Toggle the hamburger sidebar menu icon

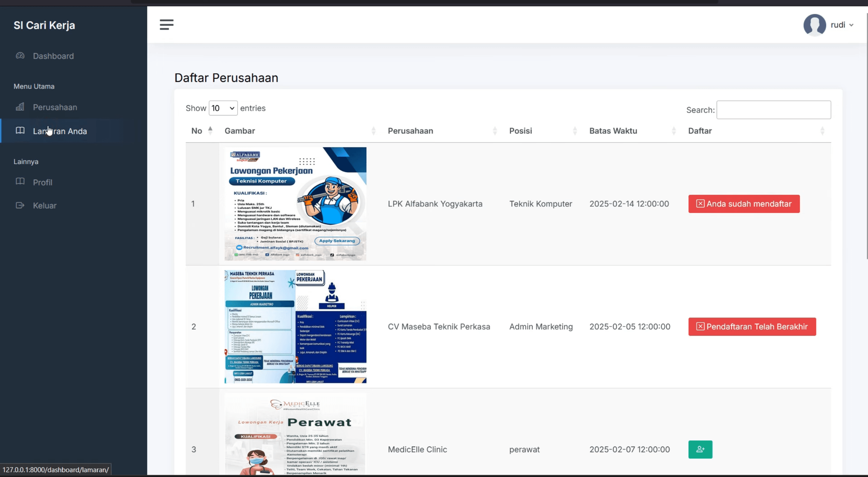click(x=166, y=25)
